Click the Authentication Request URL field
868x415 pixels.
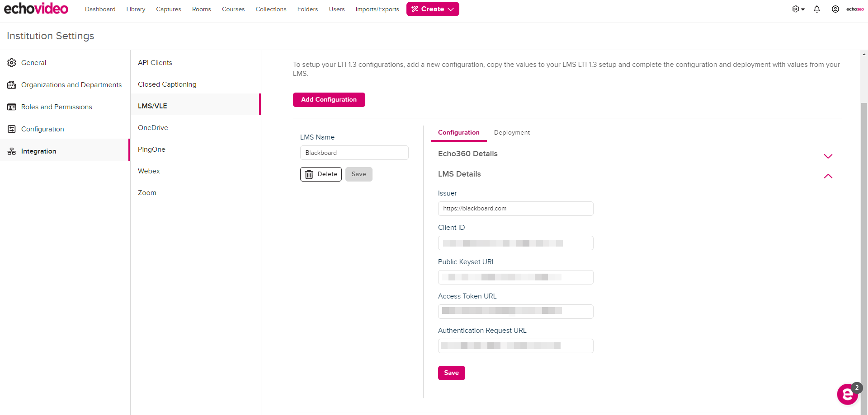pos(515,346)
